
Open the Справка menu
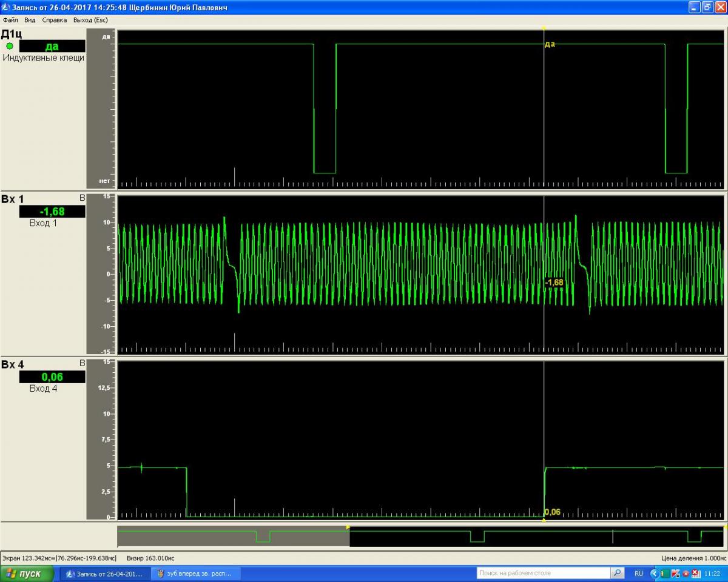pos(55,20)
